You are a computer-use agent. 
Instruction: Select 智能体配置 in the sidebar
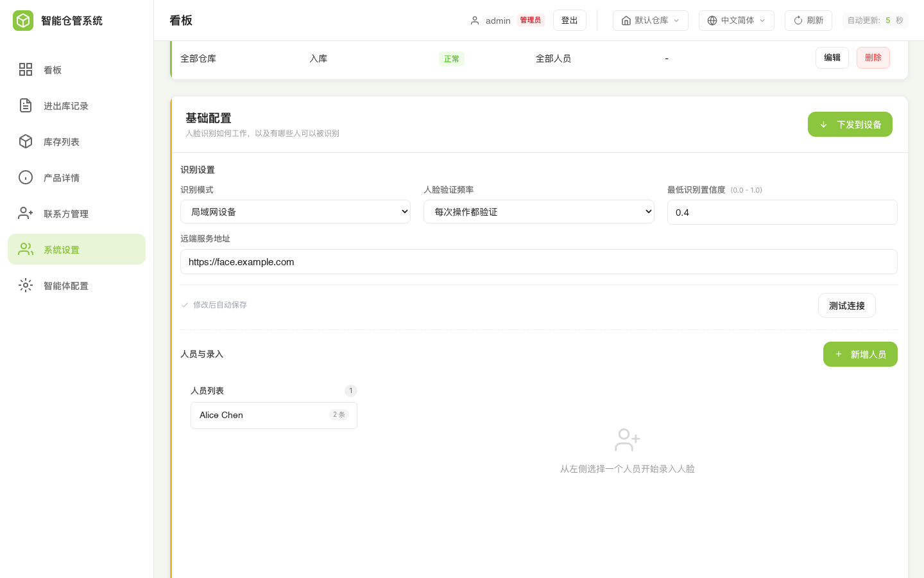coord(77,285)
